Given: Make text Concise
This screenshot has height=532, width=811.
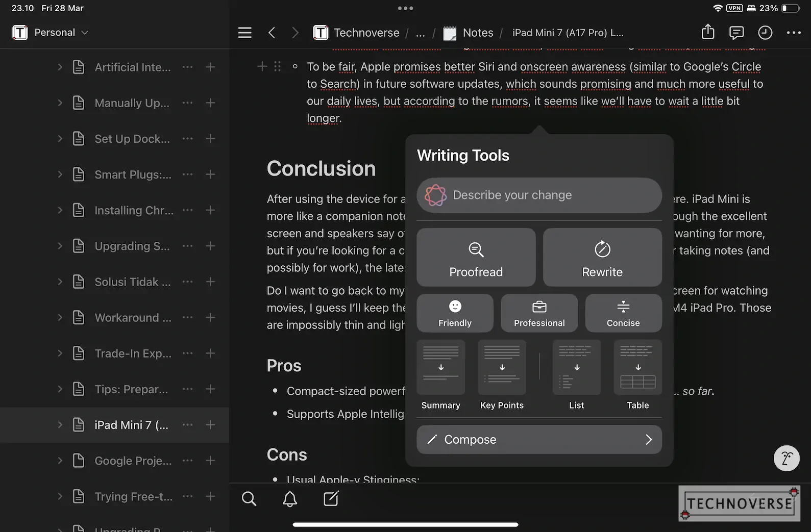Looking at the screenshot, I should (x=623, y=313).
